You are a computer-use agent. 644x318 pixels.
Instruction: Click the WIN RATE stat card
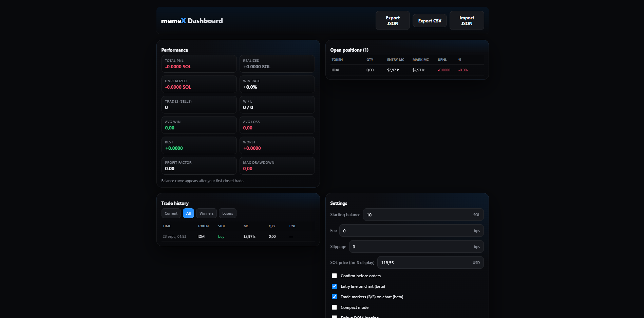tap(277, 84)
